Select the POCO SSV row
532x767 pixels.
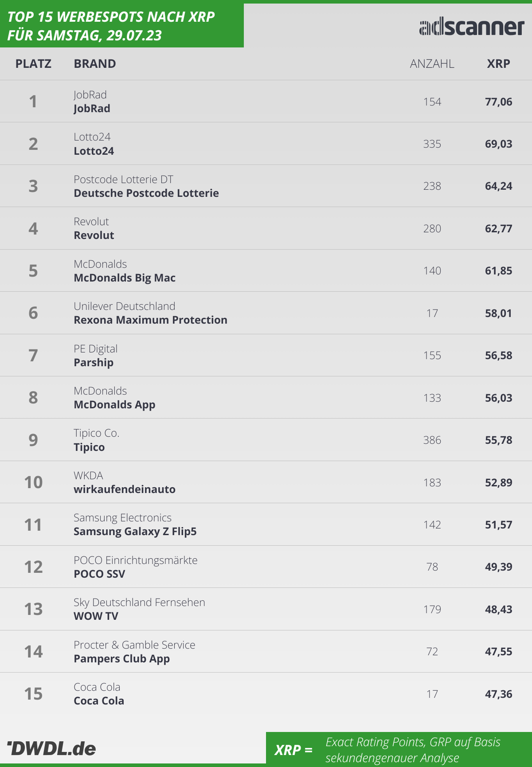266,567
